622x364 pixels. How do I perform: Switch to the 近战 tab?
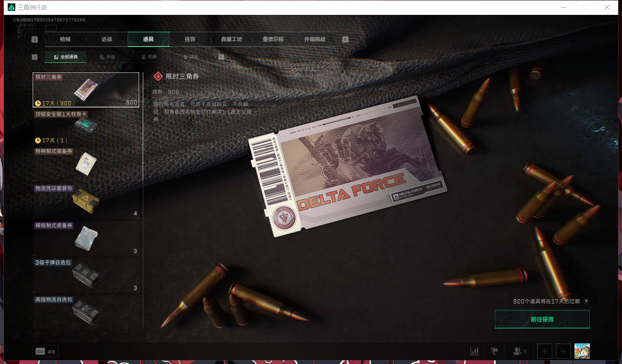click(x=107, y=39)
